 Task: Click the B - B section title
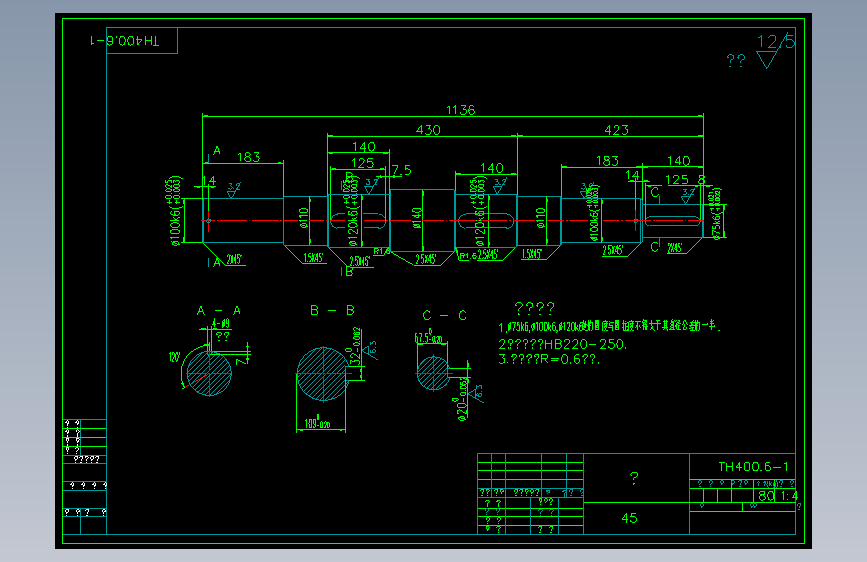[332, 310]
